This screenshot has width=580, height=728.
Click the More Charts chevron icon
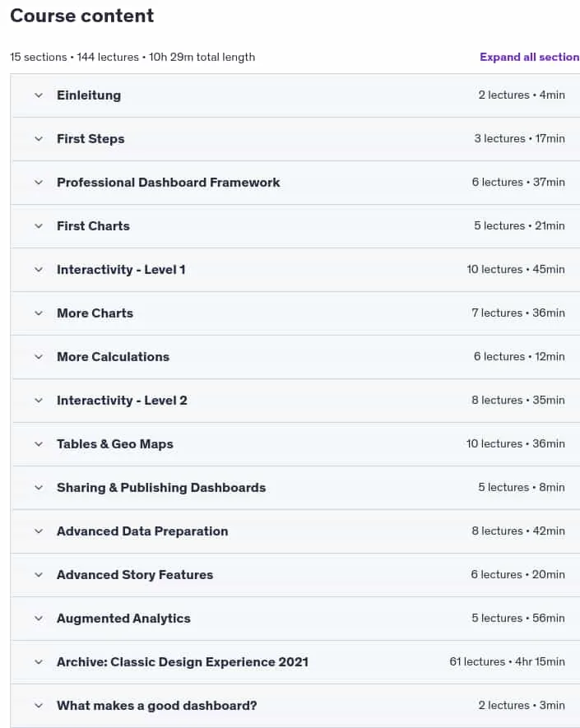click(x=39, y=313)
